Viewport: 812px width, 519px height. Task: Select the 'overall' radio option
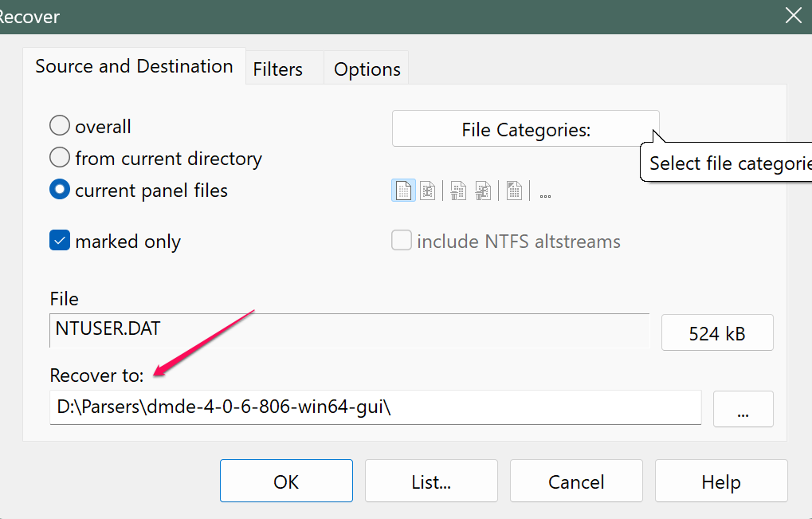pos(60,127)
